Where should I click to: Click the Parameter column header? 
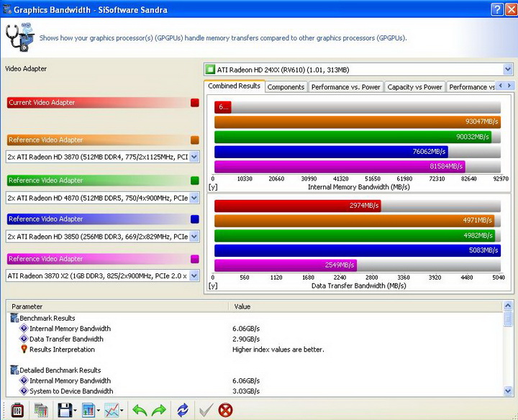pyautogui.click(x=118, y=306)
